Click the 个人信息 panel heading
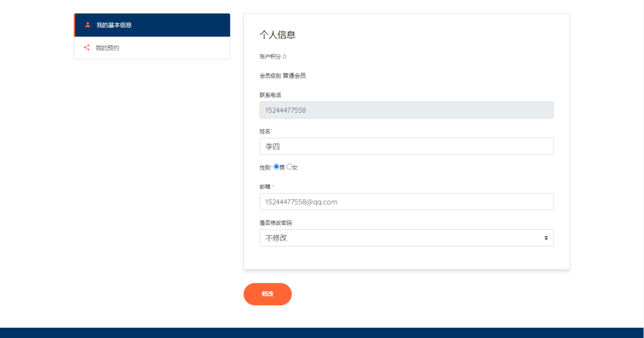The image size is (644, 338). (278, 34)
